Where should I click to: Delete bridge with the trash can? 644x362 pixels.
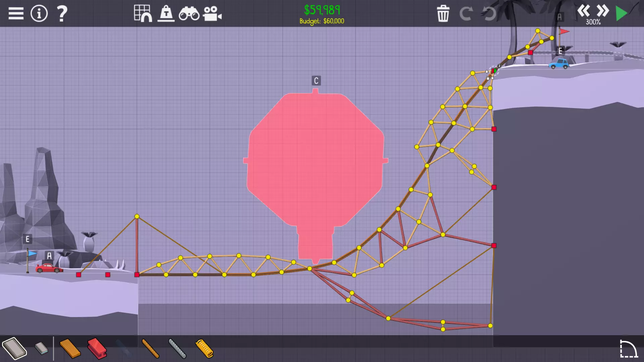[x=443, y=14]
